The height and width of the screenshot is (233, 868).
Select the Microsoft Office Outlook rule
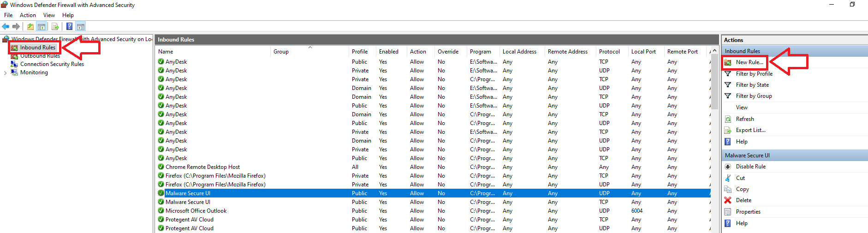pyautogui.click(x=434, y=211)
